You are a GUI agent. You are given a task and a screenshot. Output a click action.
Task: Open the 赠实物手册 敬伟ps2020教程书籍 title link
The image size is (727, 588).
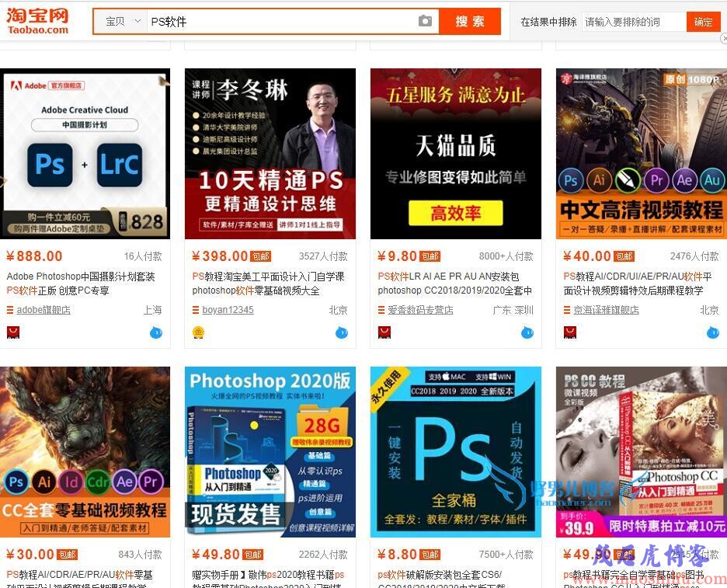click(268, 579)
